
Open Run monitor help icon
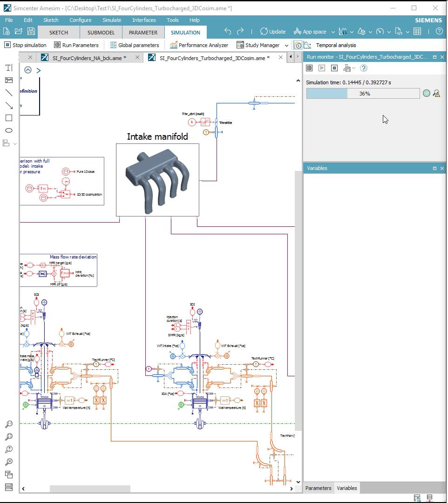click(363, 68)
